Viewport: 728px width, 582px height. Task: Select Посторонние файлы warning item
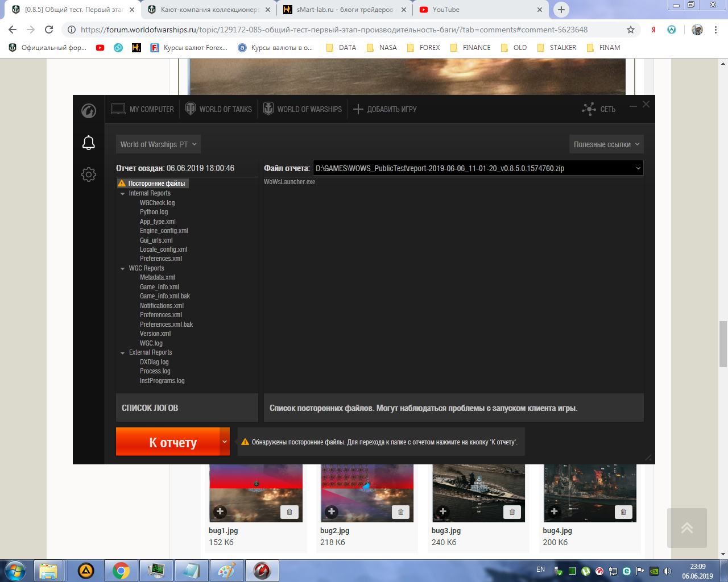coord(152,184)
